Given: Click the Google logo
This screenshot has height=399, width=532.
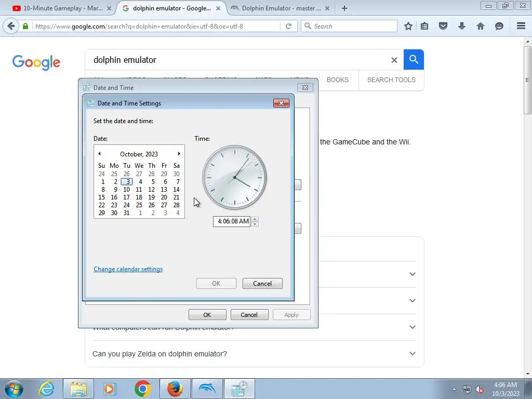Looking at the screenshot, I should click(x=36, y=62).
